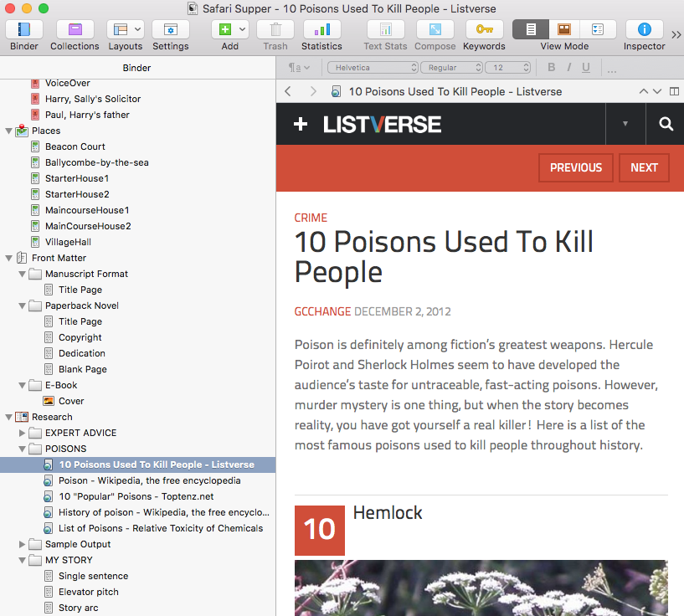The height and width of the screenshot is (616, 684).
Task: Open the Keywords key icon
Action: point(484,29)
